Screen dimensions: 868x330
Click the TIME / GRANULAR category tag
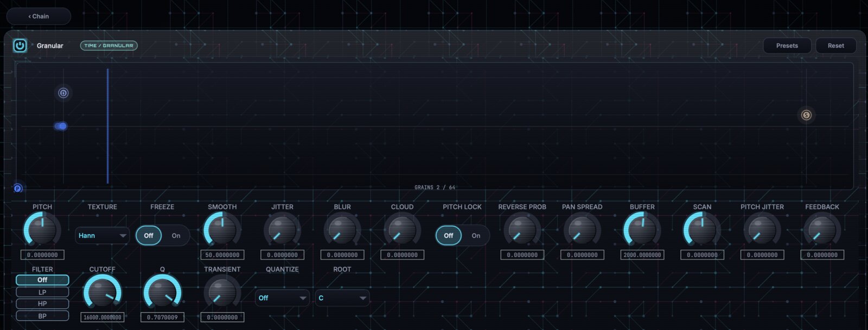click(x=109, y=46)
